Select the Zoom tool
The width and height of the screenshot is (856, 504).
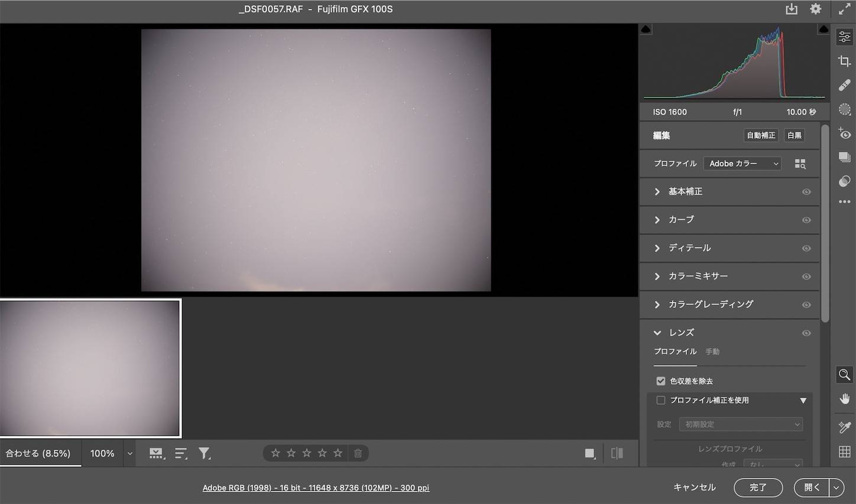coord(844,375)
